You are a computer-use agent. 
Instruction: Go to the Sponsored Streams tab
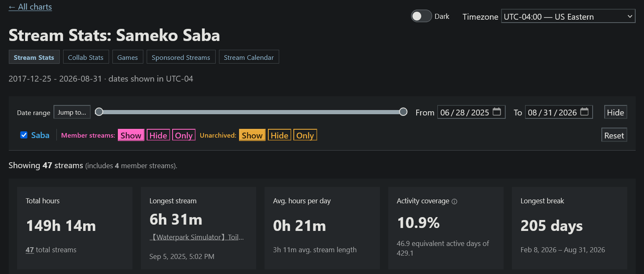tap(181, 57)
